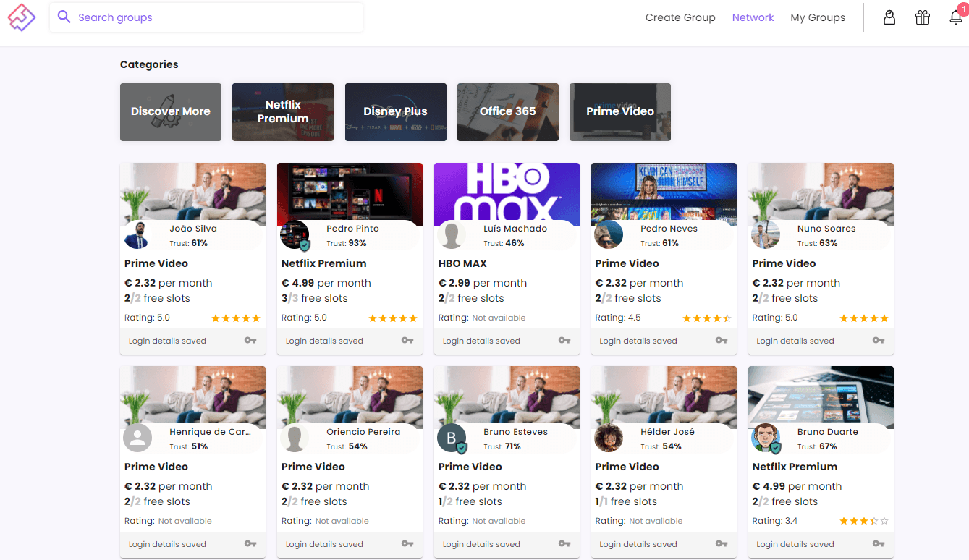The image size is (969, 560).
Task: Click the search magnifier icon
Action: point(64,17)
